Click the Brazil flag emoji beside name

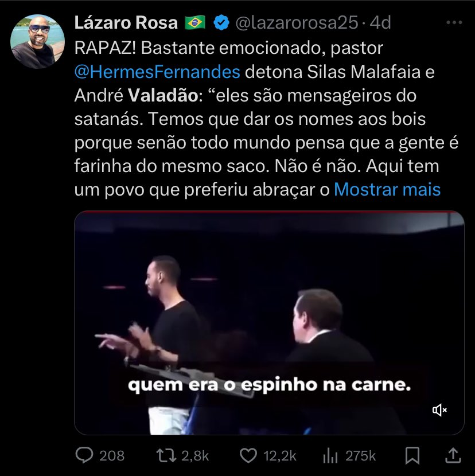pyautogui.click(x=195, y=23)
